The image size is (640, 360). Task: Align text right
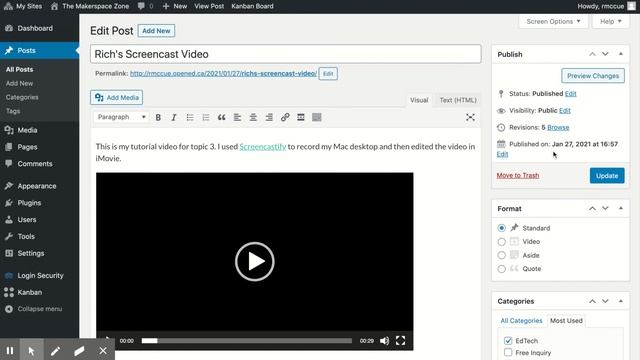pyautogui.click(x=269, y=118)
